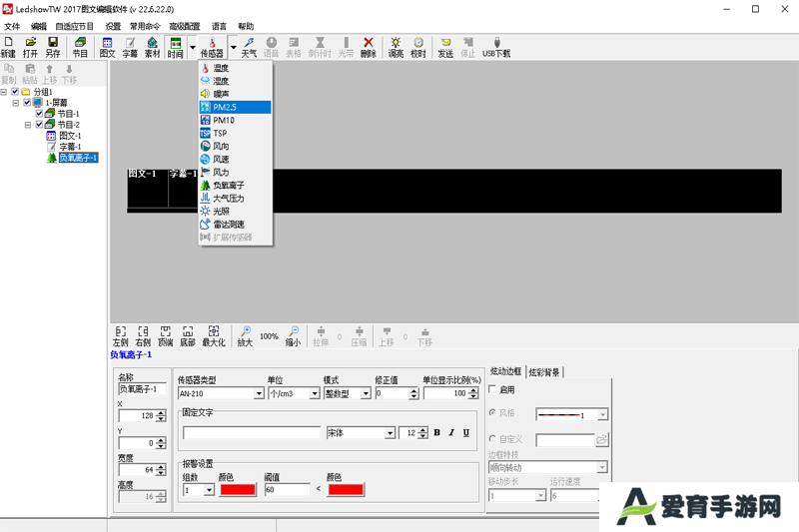Toggle the 分组1 checkbox
The image size is (799, 532).
(15, 92)
